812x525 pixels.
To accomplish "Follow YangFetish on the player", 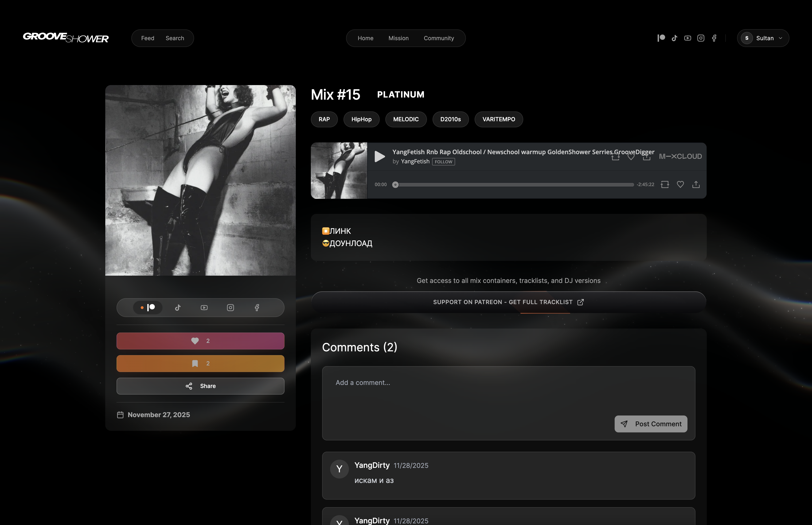I will [443, 162].
